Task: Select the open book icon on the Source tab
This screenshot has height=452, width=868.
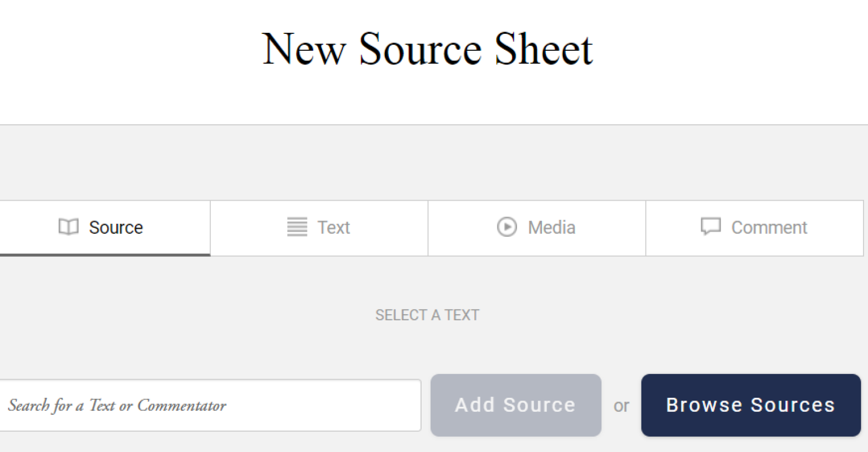Action: click(68, 227)
